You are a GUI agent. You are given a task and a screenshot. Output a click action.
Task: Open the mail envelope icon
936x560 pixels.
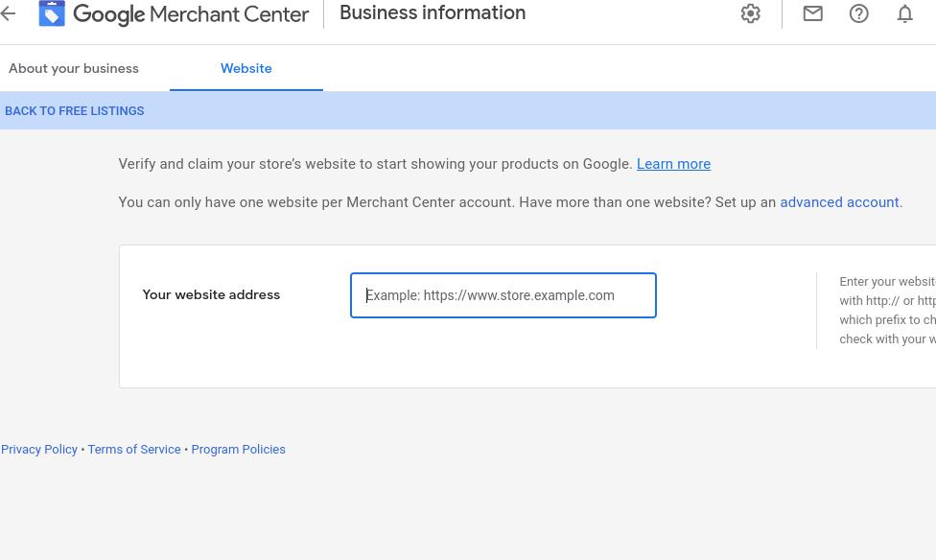813,13
